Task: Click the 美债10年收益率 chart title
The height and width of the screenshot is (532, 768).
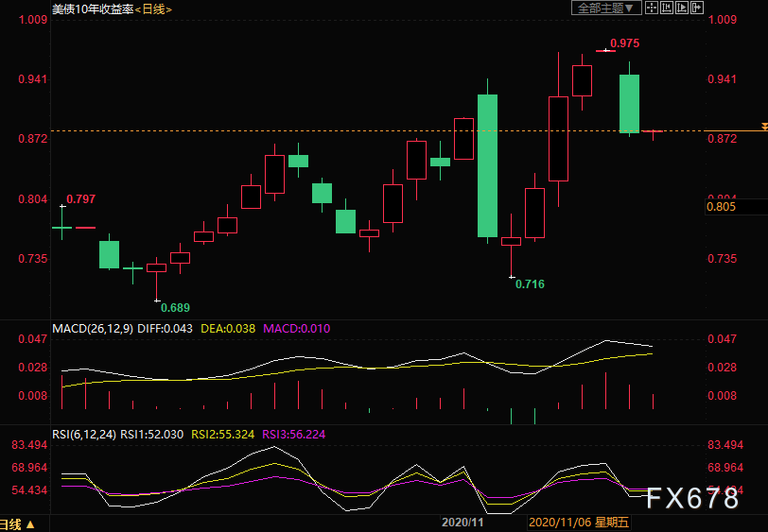Action: coord(93,9)
